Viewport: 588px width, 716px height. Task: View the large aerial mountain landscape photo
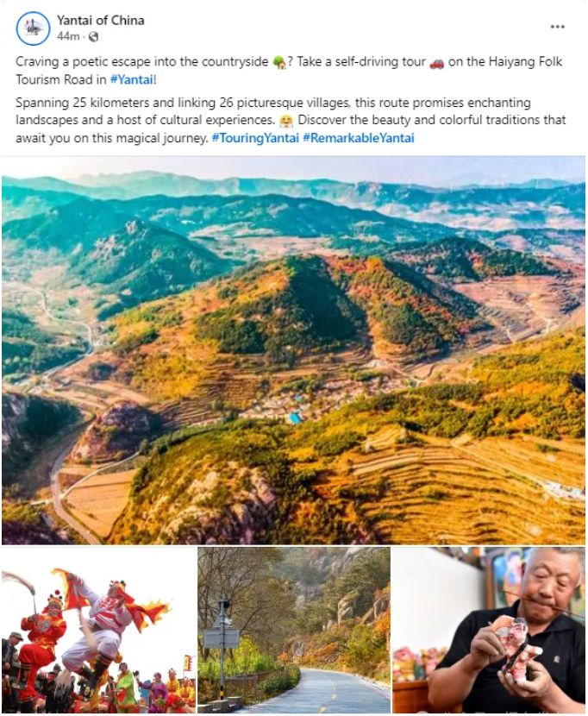coord(293,350)
